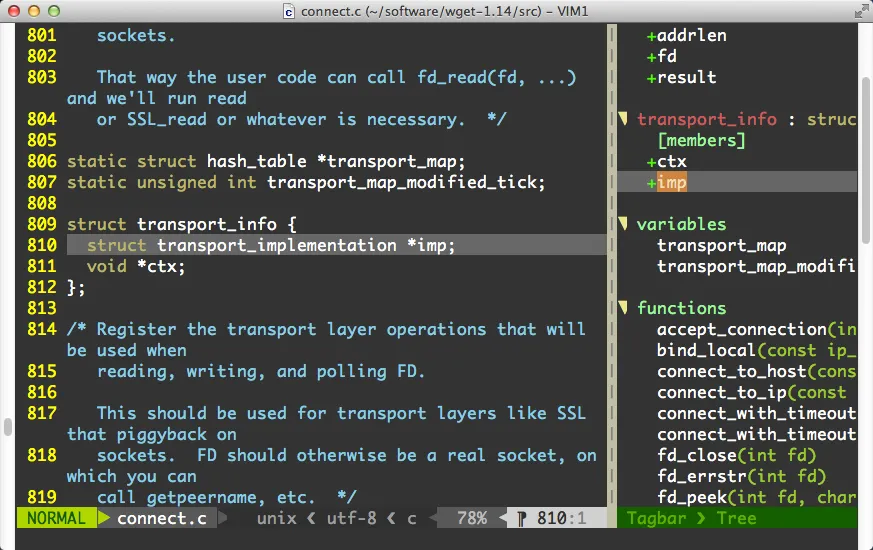This screenshot has width=873, height=550.
Task: Click the plus marker beside highlighted imp
Action: point(651,183)
